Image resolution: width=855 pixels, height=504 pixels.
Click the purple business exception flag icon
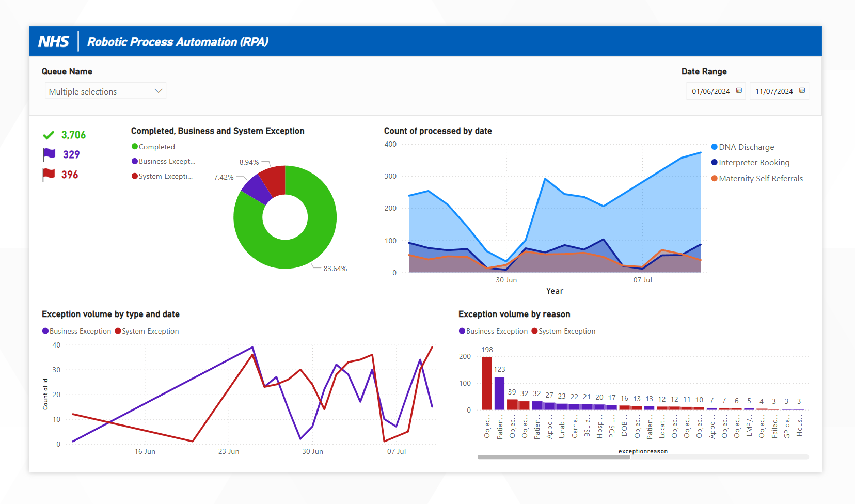coord(49,154)
